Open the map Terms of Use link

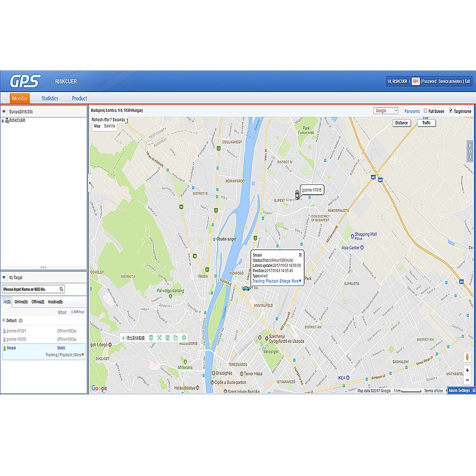[434, 391]
